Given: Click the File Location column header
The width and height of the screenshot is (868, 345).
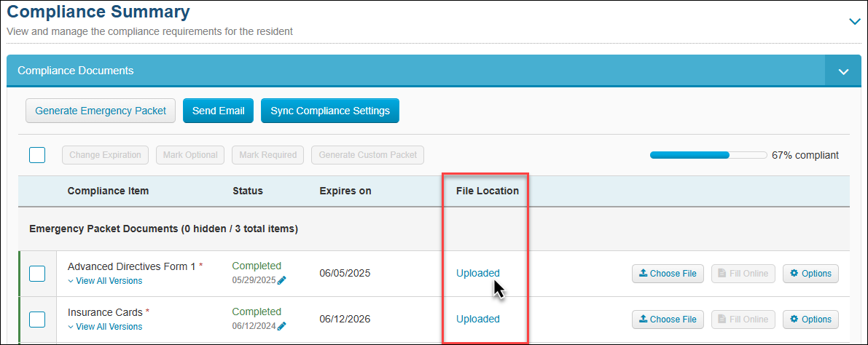Looking at the screenshot, I should pyautogui.click(x=487, y=191).
